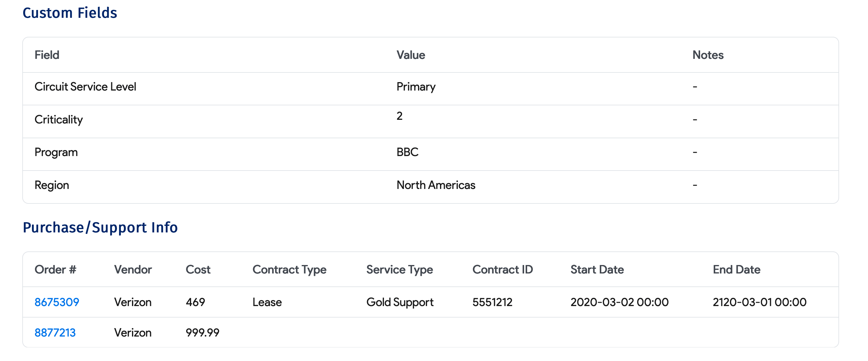
Task: Sort by the Cost column header
Action: 198,269
